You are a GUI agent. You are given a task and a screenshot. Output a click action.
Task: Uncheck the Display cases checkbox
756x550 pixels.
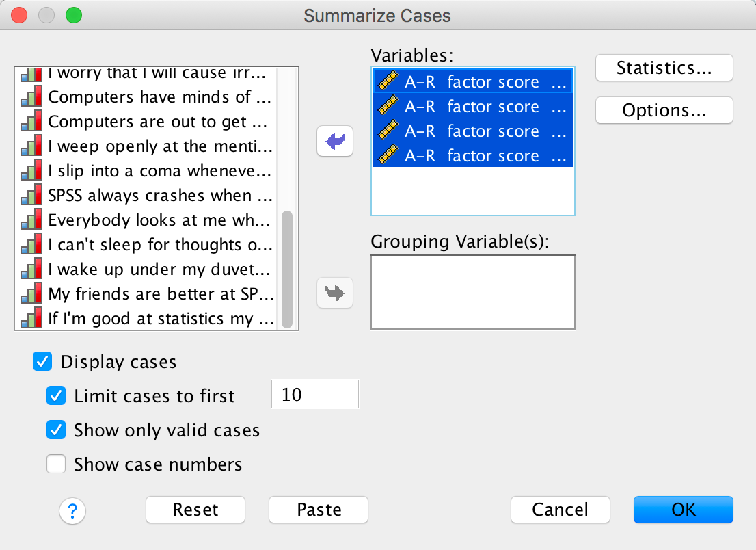(x=42, y=362)
